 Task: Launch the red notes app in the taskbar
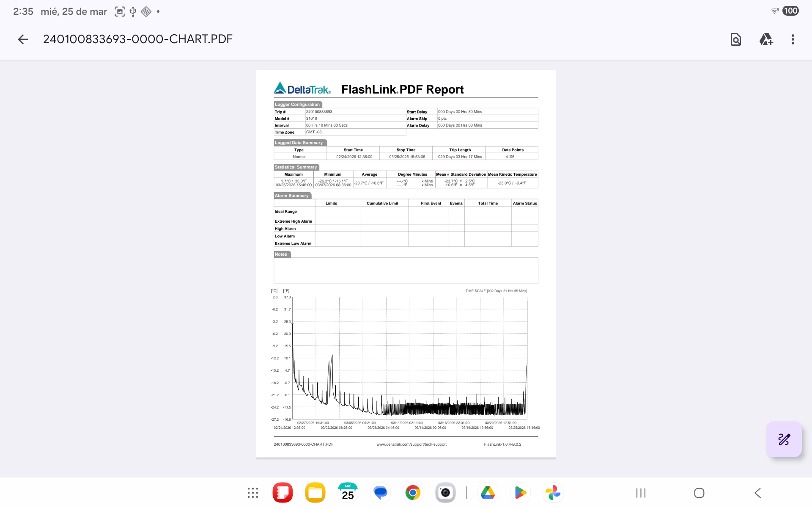click(283, 493)
